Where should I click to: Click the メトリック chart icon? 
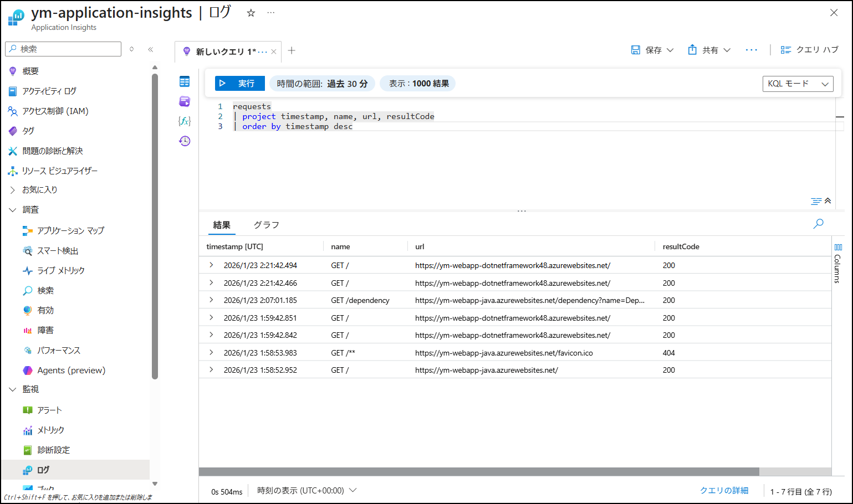[28, 430]
